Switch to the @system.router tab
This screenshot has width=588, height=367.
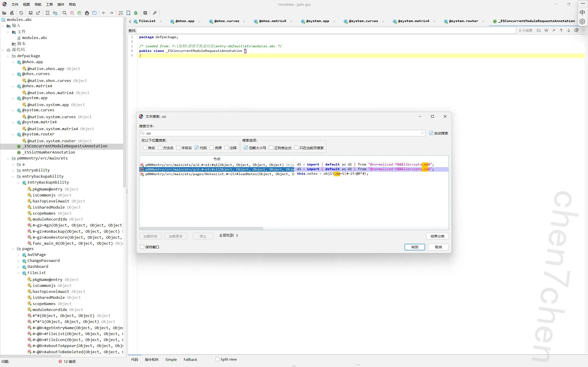[464, 21]
